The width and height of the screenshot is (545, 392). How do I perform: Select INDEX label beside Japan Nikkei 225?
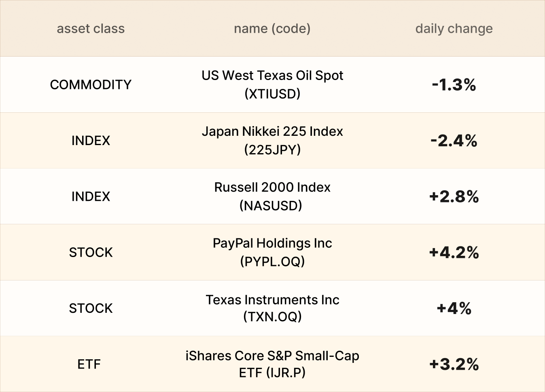point(91,141)
